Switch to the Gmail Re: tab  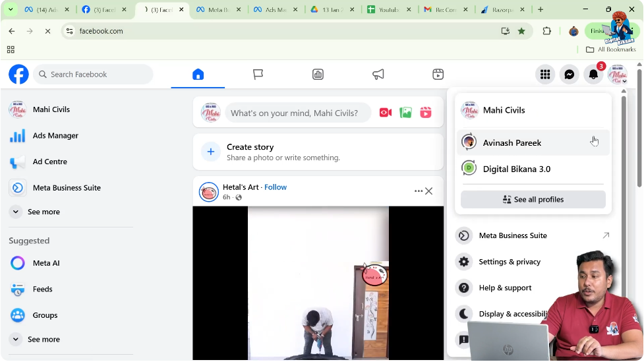pos(445,9)
